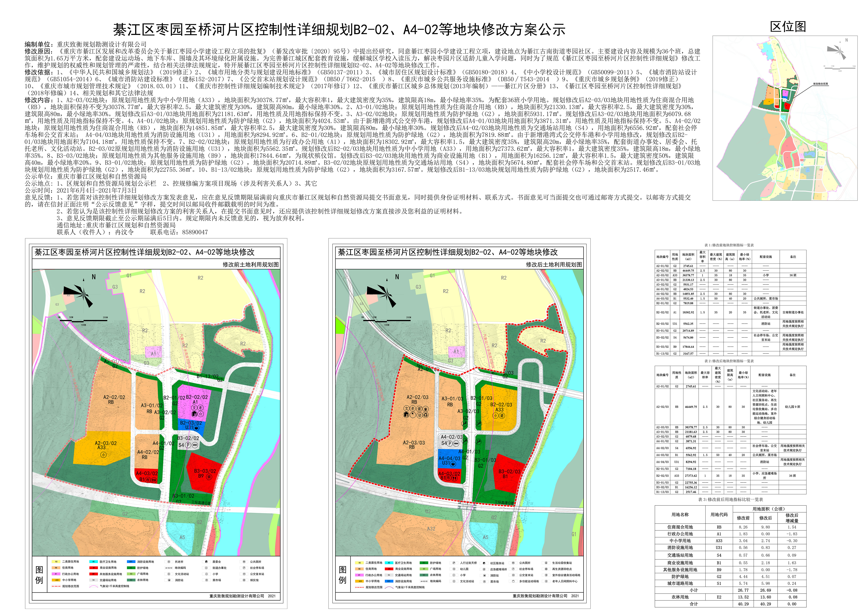Click the U31 blue swatch in left legend
This screenshot has height=614, width=868.
click(131, 562)
